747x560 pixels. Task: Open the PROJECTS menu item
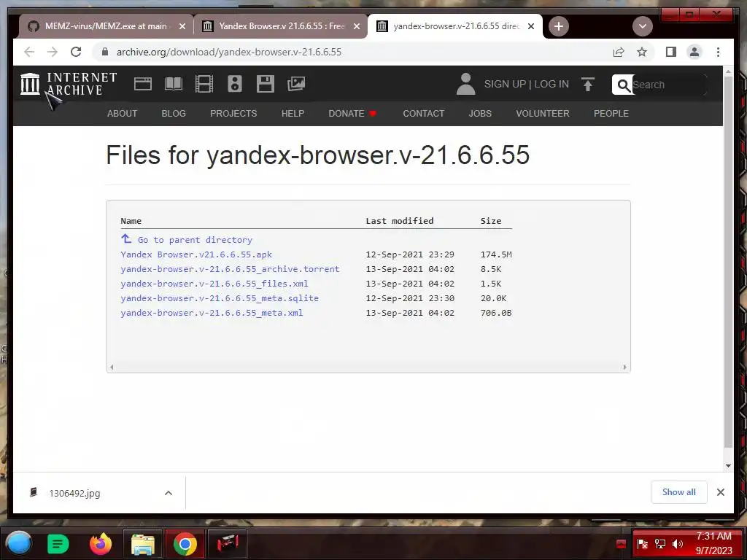pos(233,113)
